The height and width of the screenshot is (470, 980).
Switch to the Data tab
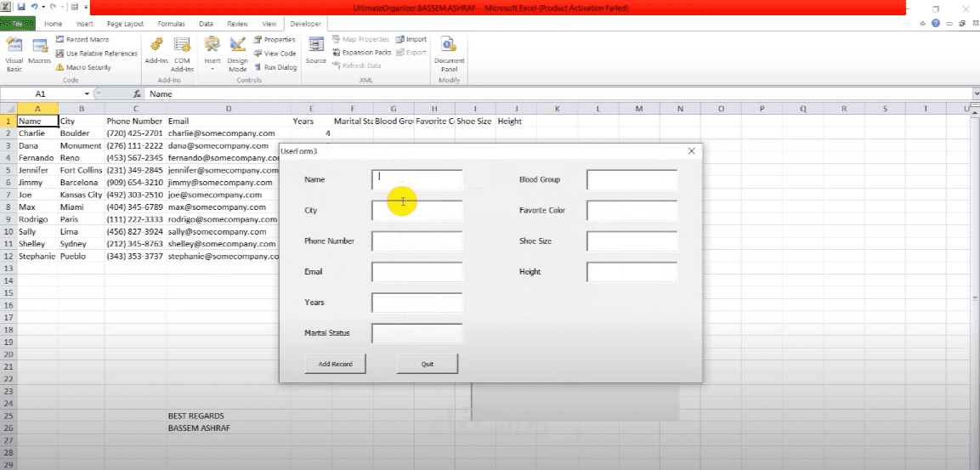[x=207, y=24]
